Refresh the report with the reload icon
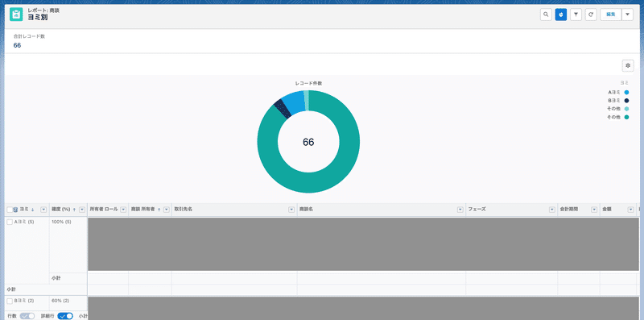 click(x=591, y=15)
